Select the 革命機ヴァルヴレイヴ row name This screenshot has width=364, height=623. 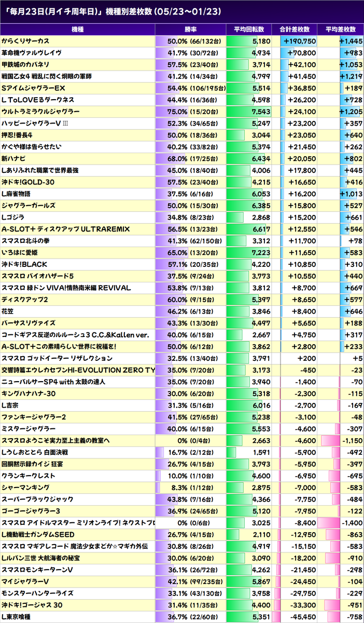(x=32, y=52)
